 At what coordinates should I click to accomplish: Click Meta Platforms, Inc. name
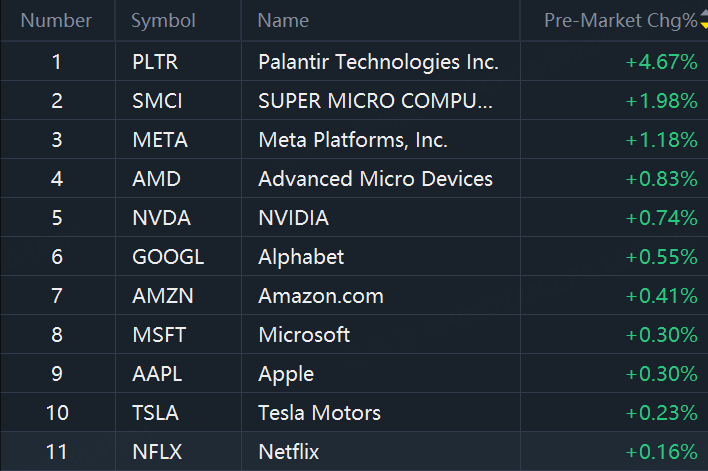352,140
